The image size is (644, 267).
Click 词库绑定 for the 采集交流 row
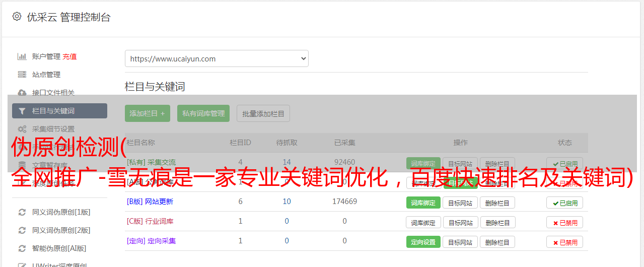tap(423, 163)
